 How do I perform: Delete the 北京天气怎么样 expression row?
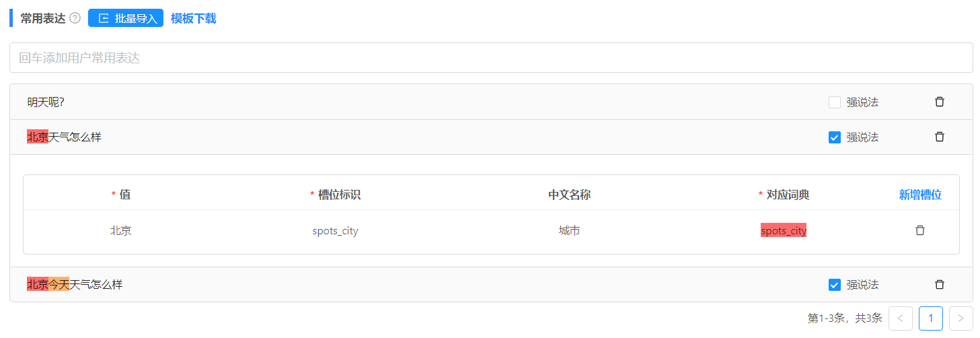(940, 137)
